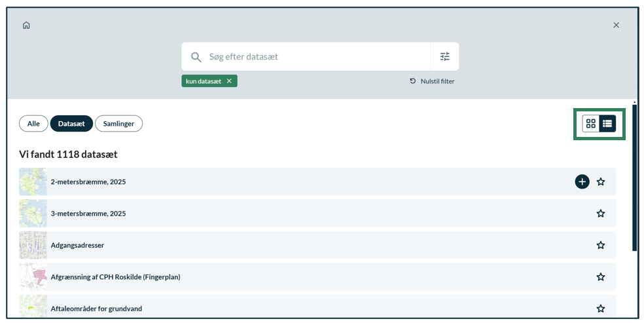Screen dimensions: 644x323
Task: Star Afgrænsning af CPH Roskilde dataset
Action: pyautogui.click(x=601, y=276)
